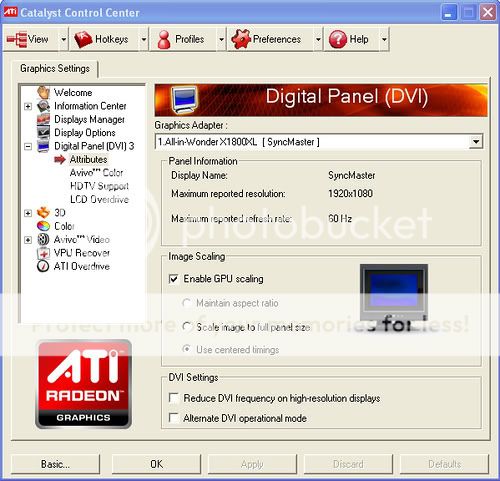Select Use centered timings option

(x=187, y=349)
